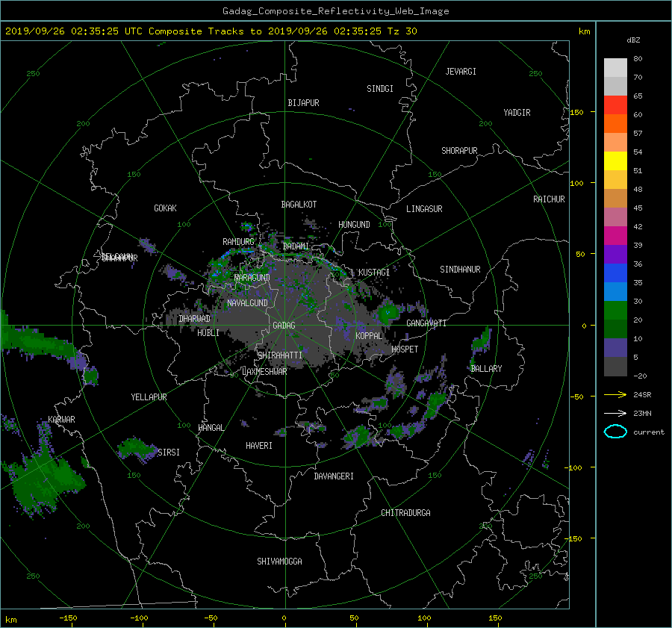This screenshot has width=672, height=628.
Task: Click the BALLARY city label
Action: pos(486,369)
